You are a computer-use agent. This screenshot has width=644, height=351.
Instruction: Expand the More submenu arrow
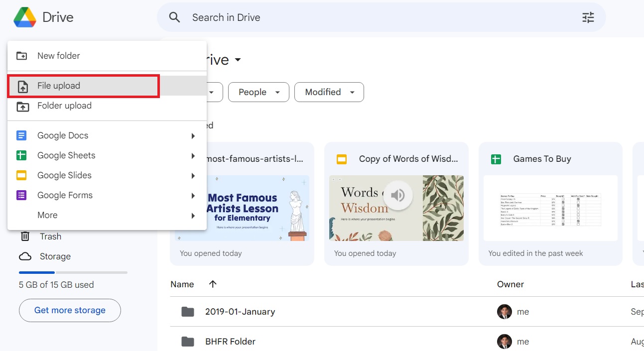193,216
